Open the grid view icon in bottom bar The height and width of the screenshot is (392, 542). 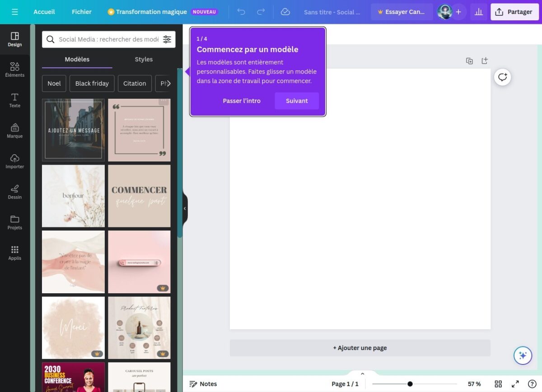point(498,384)
